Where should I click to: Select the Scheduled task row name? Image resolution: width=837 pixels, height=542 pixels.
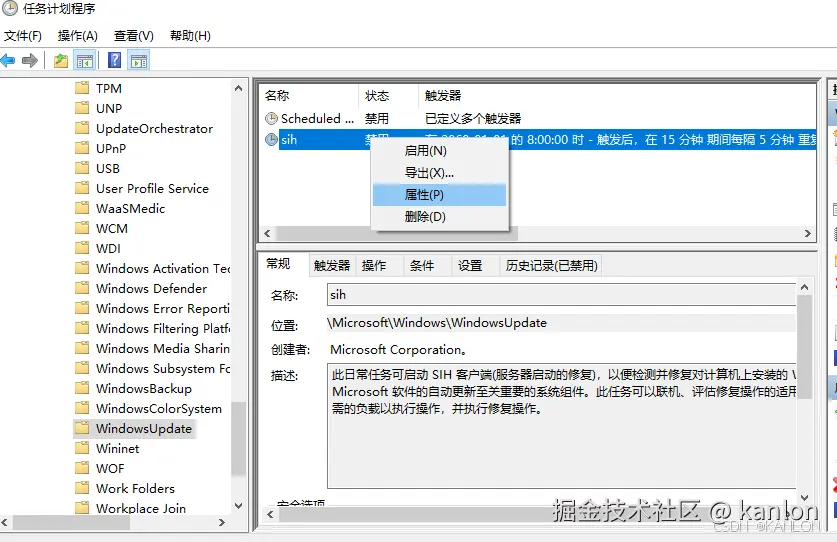pyautogui.click(x=317, y=118)
